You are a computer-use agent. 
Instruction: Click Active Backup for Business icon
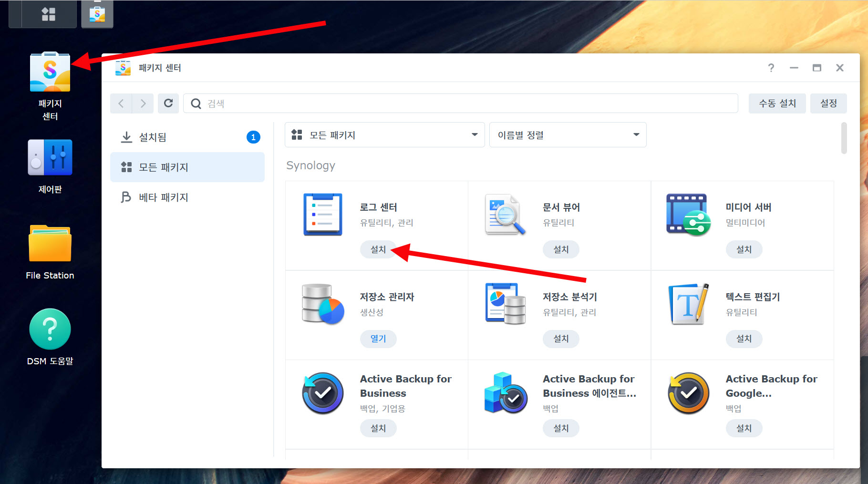[x=323, y=393]
